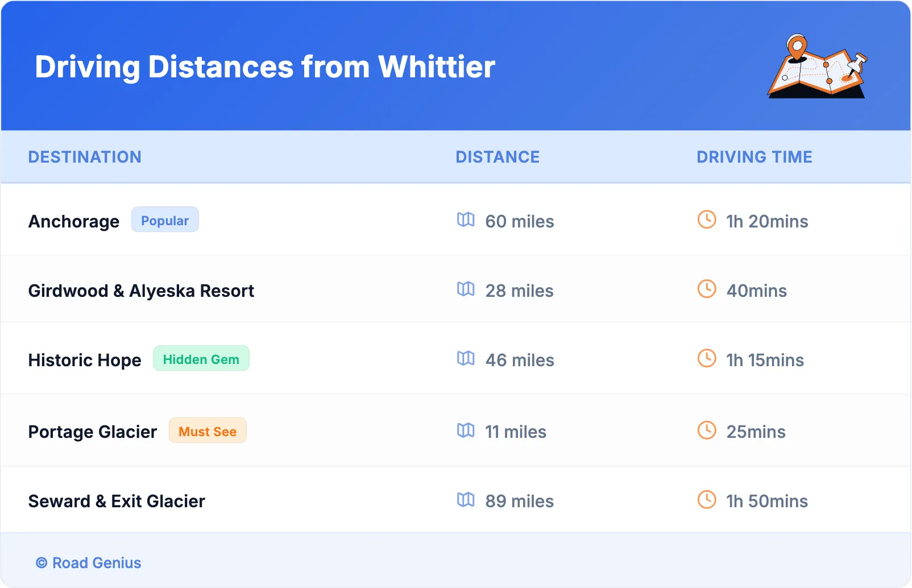The image size is (912, 588).
Task: Click the 25mins driving time
Action: click(x=756, y=432)
